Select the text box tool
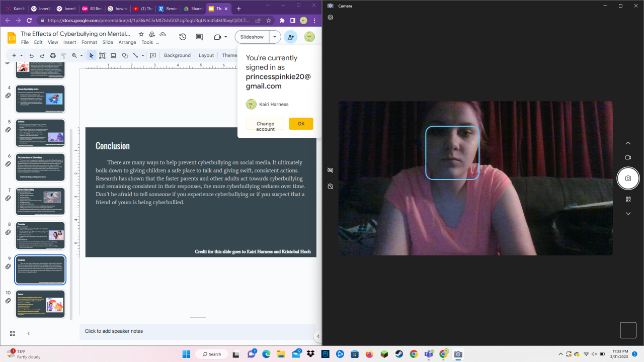 [102, 56]
